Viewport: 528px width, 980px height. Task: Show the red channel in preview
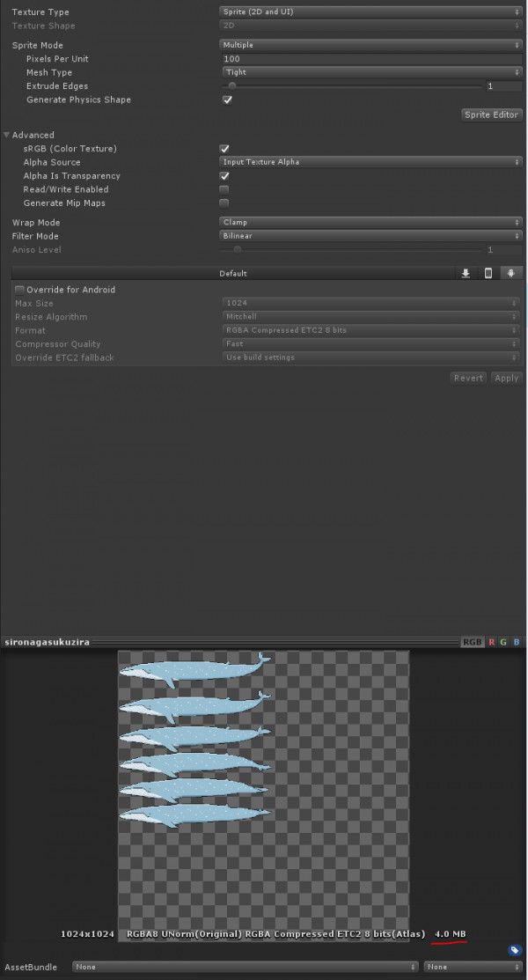click(x=491, y=642)
